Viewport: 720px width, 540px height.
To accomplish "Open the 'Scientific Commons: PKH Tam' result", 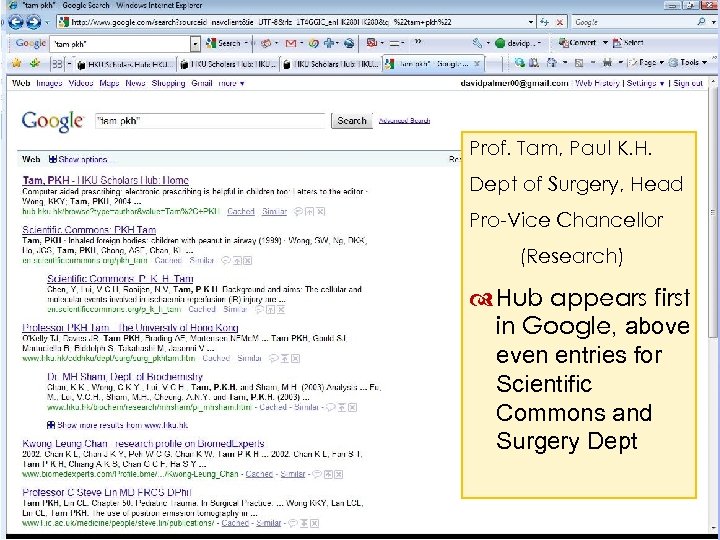I will [x=89, y=230].
